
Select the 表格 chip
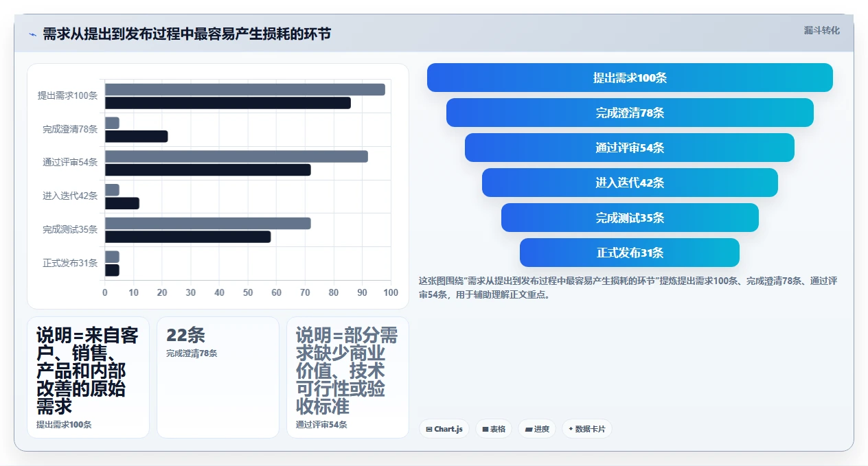point(494,429)
